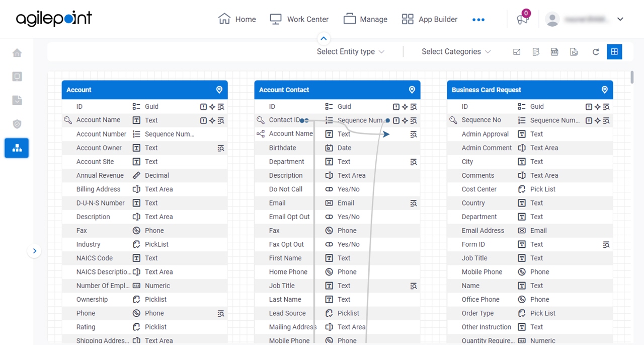
Task: Select the entity hierarchy sidebar icon
Action: (17, 148)
